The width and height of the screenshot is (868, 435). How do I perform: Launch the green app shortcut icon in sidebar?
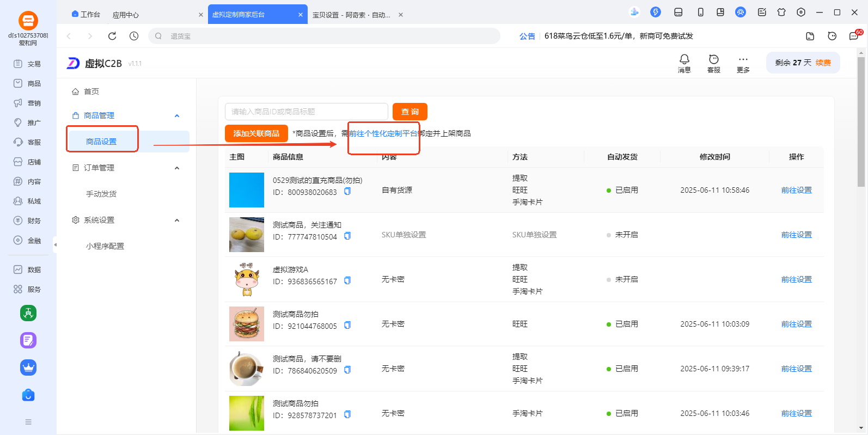click(28, 313)
